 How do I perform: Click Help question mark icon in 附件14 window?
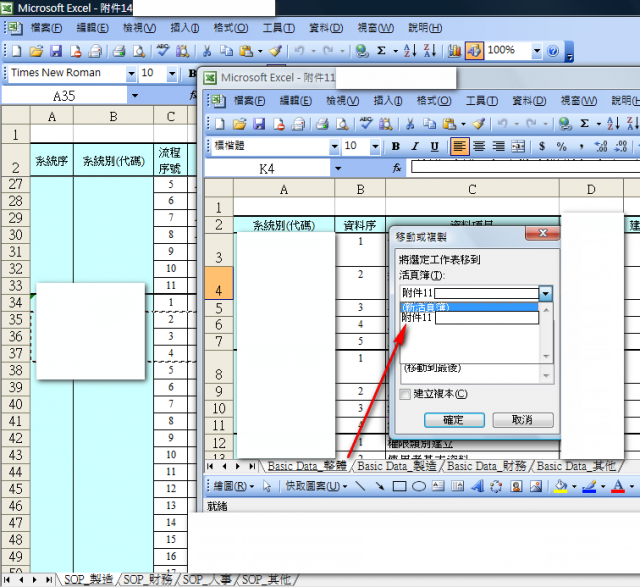click(553, 51)
